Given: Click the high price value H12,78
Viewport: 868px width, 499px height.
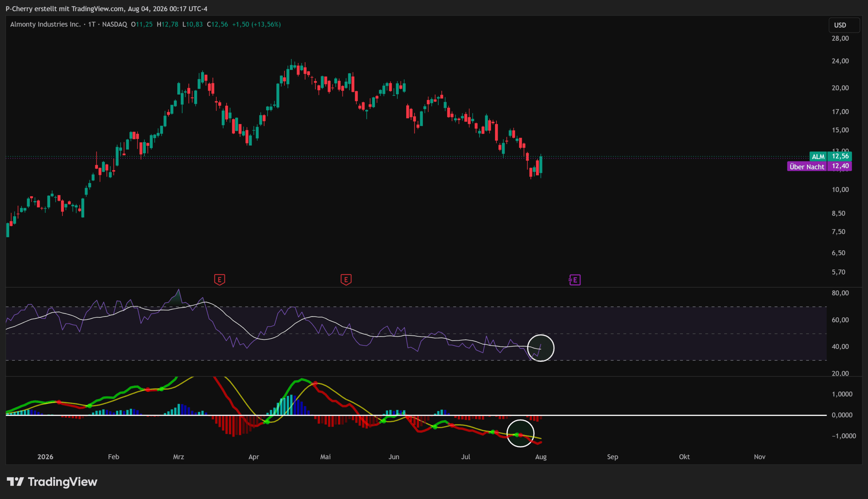Looking at the screenshot, I should pos(167,24).
